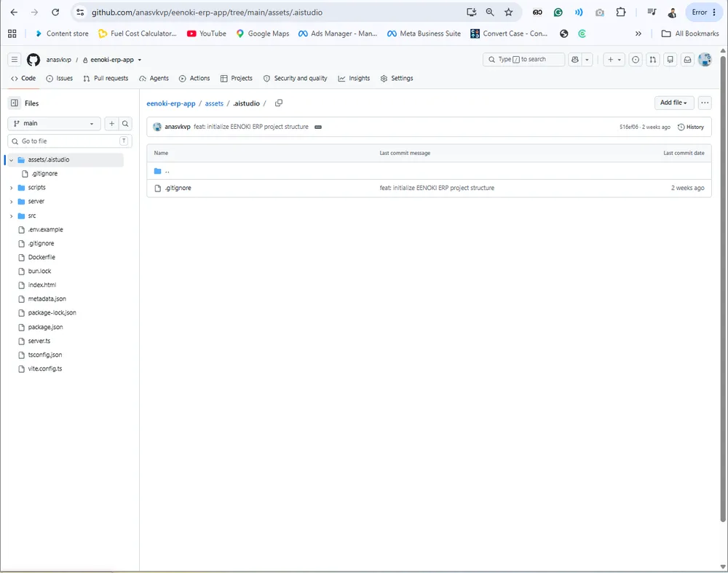This screenshot has width=728, height=573.
Task: Open the Pull requests tab
Action: pos(106,79)
